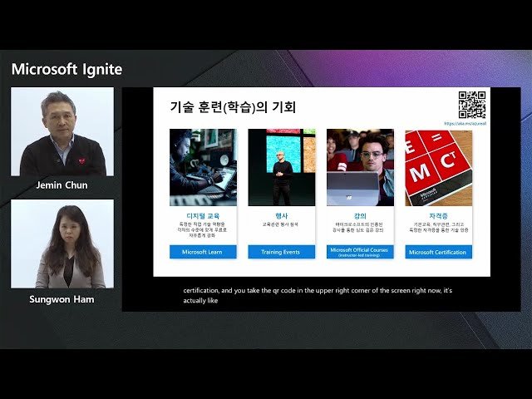Viewport: 532px width, 399px height.
Task: Click the Sungwon Ham name label
Action: point(62,299)
